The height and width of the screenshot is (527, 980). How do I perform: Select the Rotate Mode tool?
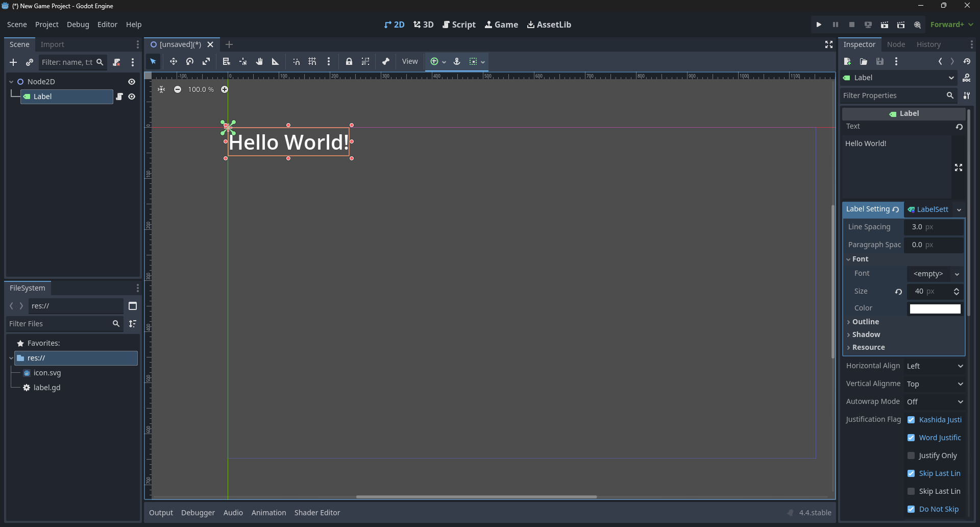point(190,61)
